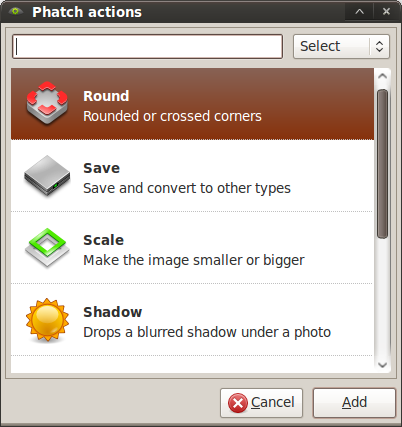
Task: Close the Phatch actions dialog
Action: [386, 12]
